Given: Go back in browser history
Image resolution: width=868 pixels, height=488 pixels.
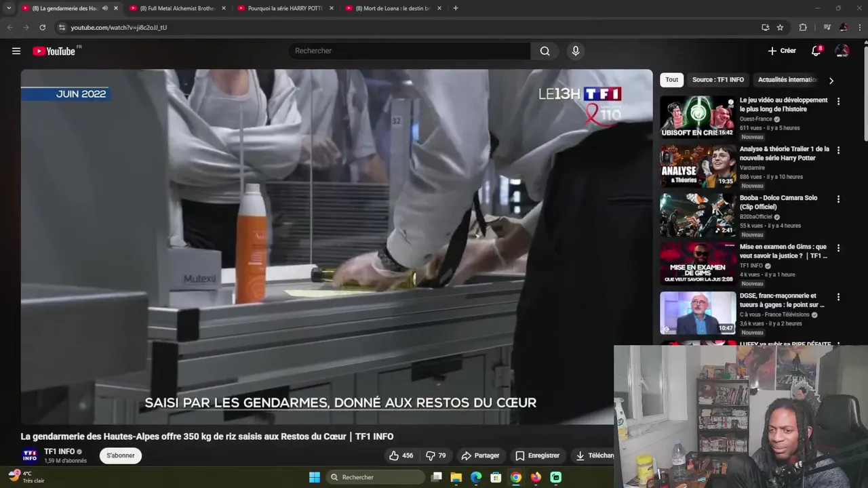Looking at the screenshot, I should click(x=9, y=27).
